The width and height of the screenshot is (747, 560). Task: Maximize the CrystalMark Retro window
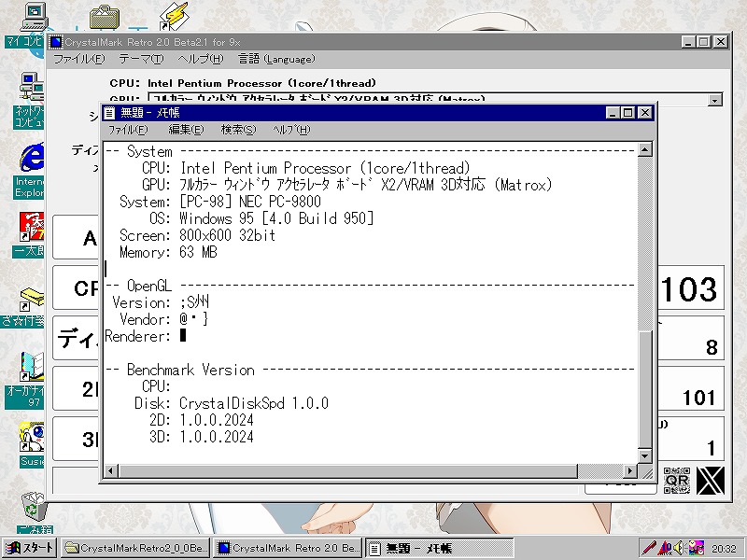pos(703,42)
